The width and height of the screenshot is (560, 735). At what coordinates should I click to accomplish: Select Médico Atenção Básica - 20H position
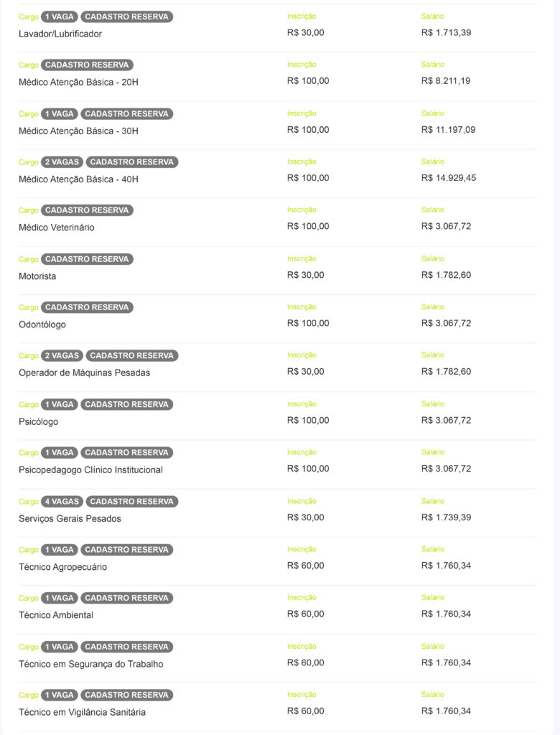(x=78, y=82)
